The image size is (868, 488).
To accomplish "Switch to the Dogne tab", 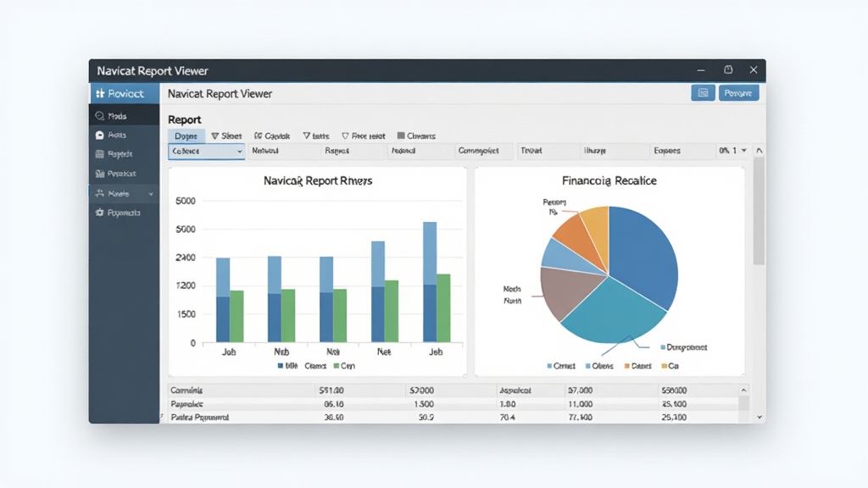I will click(x=186, y=136).
